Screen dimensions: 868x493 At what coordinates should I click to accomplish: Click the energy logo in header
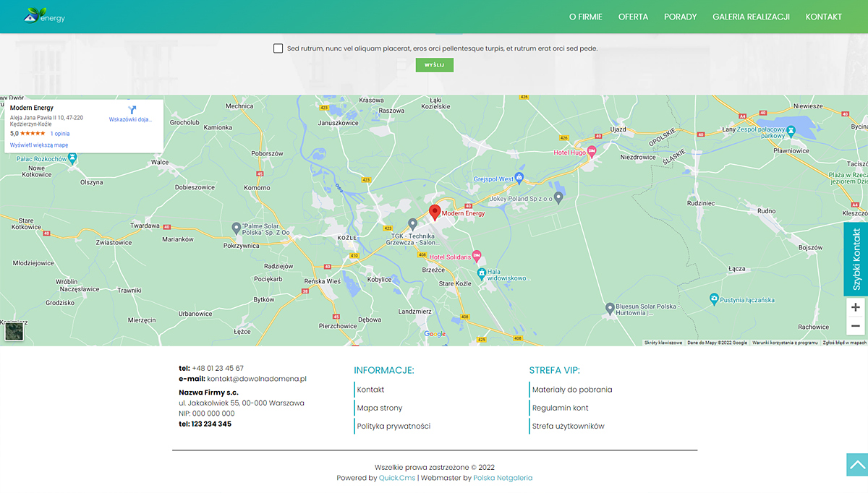[45, 16]
